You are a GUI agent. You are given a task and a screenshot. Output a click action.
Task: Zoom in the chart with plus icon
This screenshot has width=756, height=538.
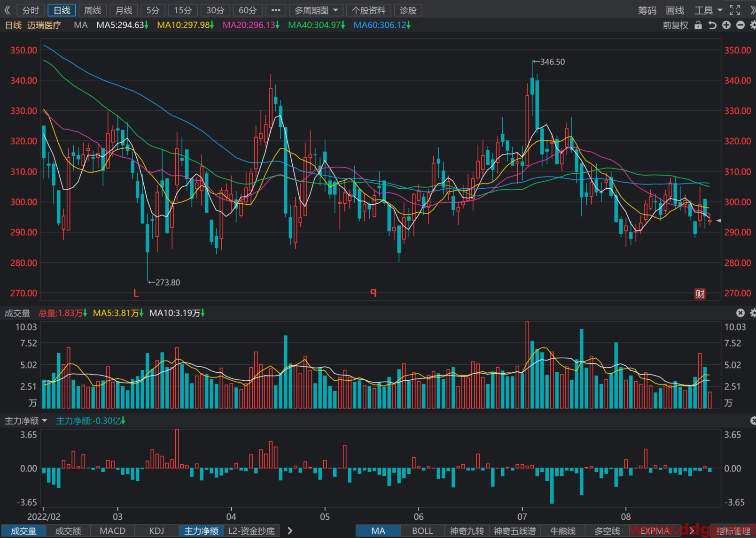pyautogui.click(x=726, y=25)
